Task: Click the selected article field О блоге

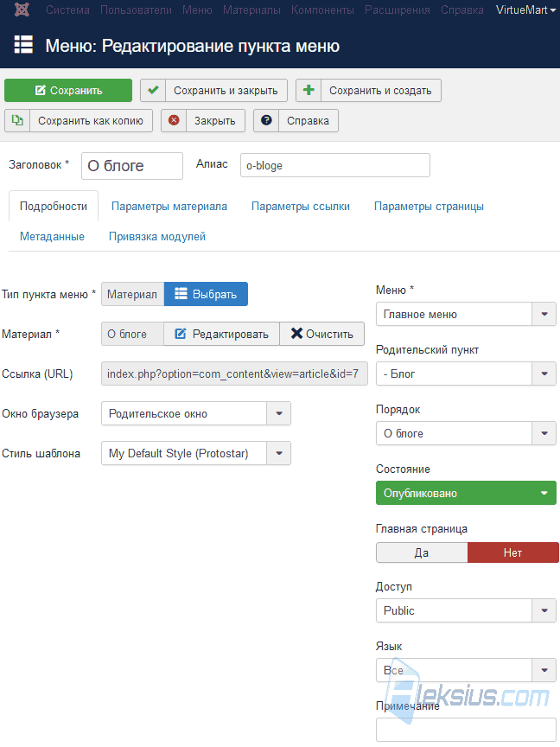Action: point(132,334)
